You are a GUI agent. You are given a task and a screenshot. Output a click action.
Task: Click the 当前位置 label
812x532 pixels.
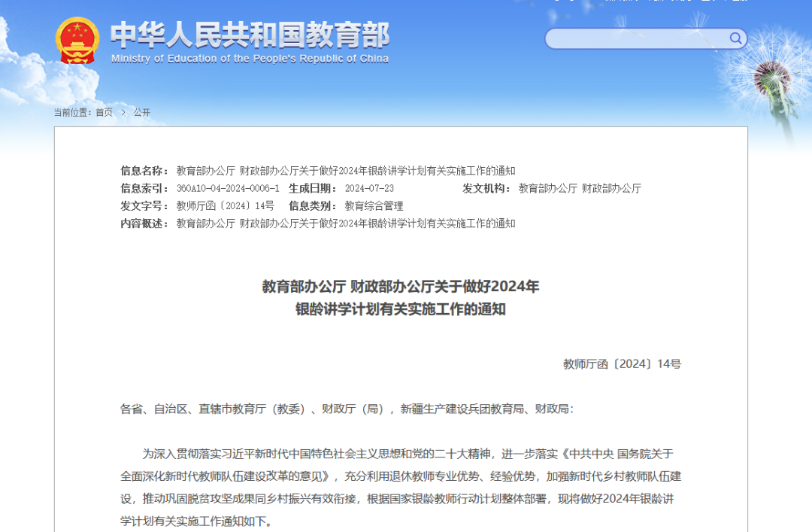(x=72, y=112)
